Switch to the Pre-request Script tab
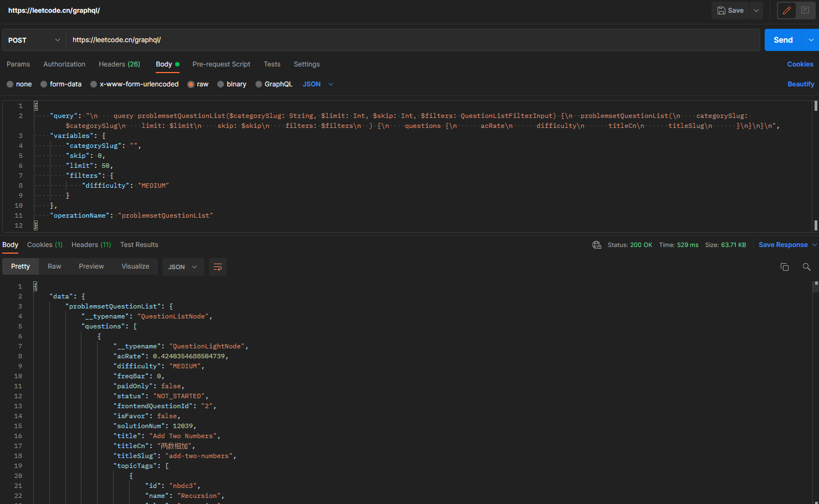The image size is (819, 504). tap(221, 64)
